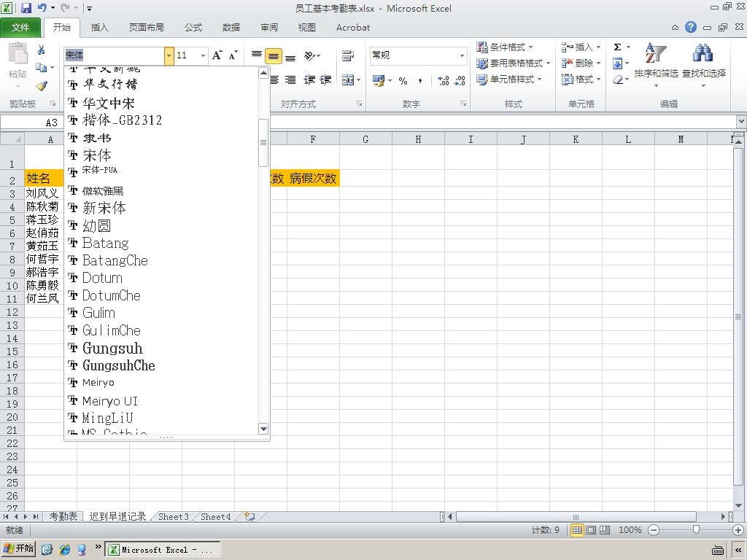Expand 单元格样式 cell styles menu

tap(509, 79)
